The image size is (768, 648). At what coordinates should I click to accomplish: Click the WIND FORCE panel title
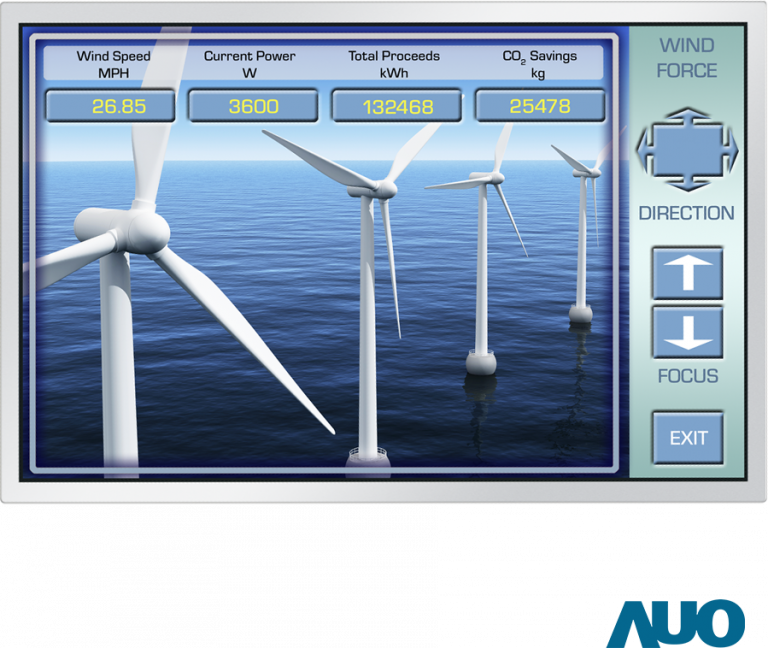pyautogui.click(x=687, y=58)
